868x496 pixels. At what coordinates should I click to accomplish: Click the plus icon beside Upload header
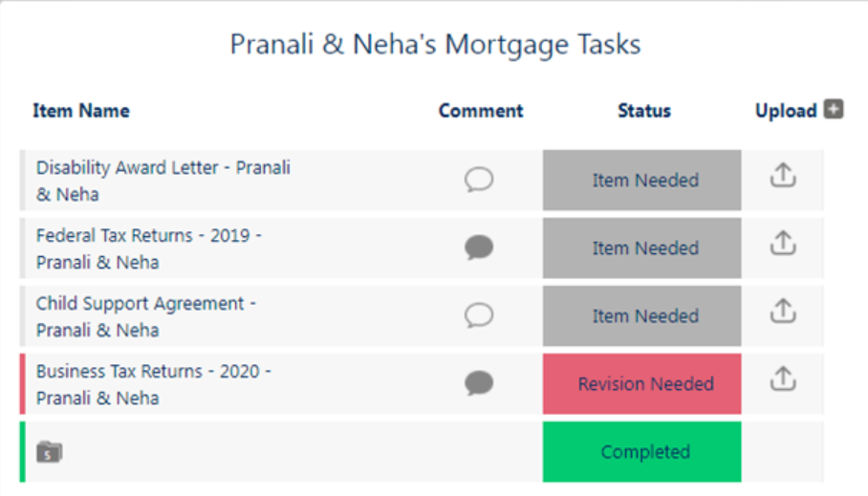click(834, 109)
